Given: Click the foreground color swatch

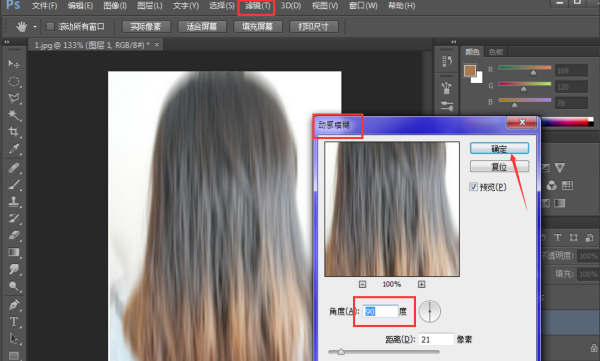Looking at the screenshot, I should [x=470, y=71].
